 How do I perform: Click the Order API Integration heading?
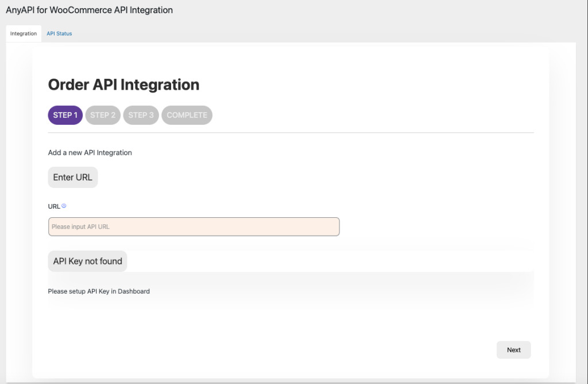[x=123, y=85]
